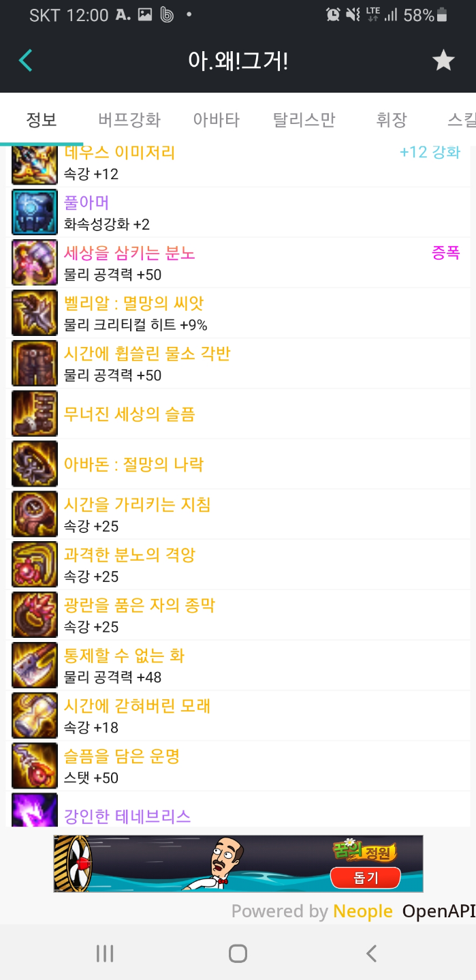The height and width of the screenshot is (980, 476).
Task: Tap the Android home navigation button
Action: point(238,953)
